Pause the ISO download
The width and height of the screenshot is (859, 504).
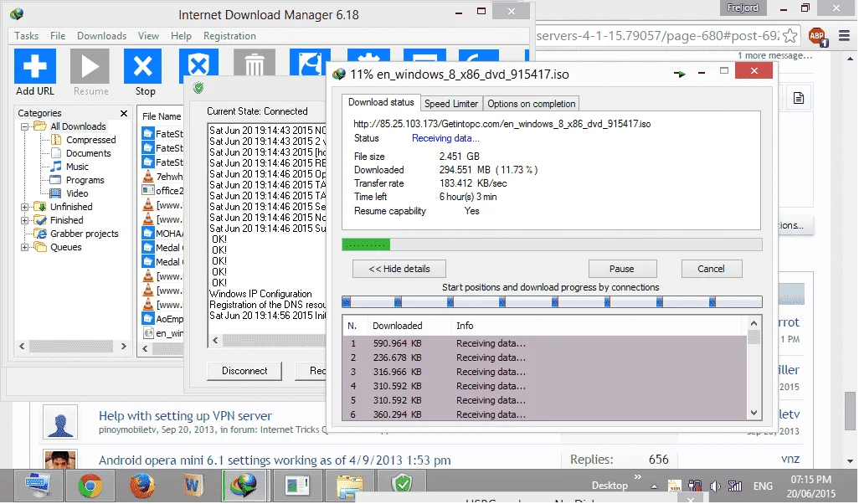[622, 269]
